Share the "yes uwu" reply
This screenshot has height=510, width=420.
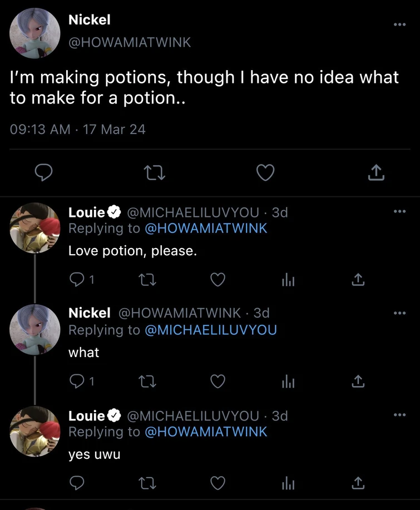point(358,483)
